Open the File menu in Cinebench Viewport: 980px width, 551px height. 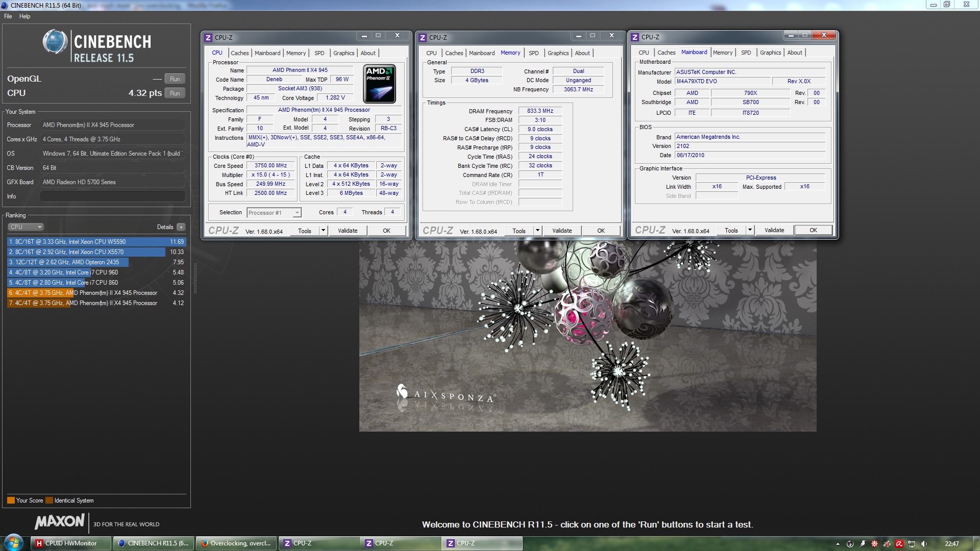[8, 16]
